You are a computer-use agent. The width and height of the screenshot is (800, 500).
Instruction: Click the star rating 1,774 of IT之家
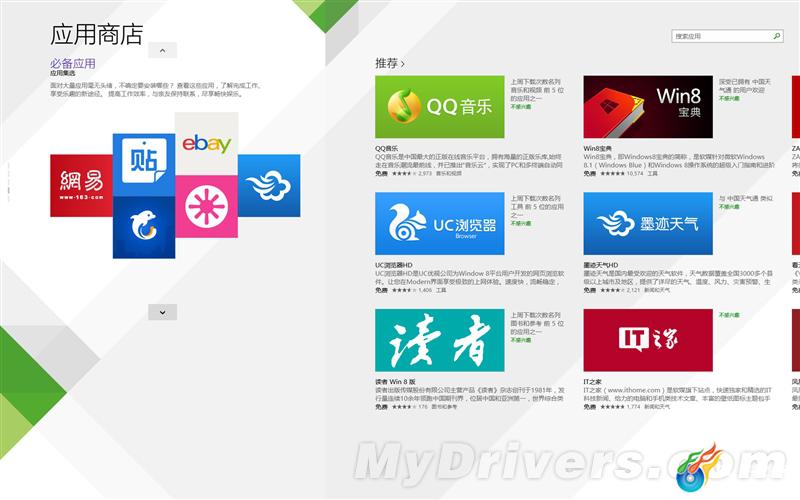coord(620,407)
